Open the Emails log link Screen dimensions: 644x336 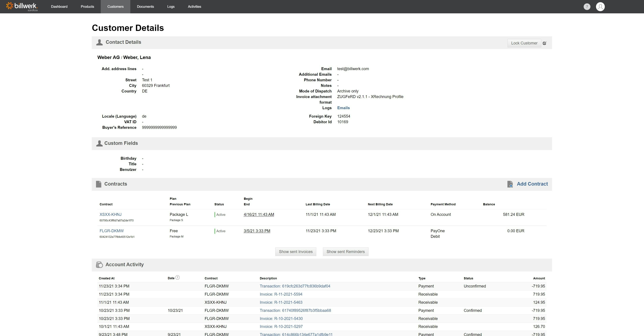click(x=343, y=108)
